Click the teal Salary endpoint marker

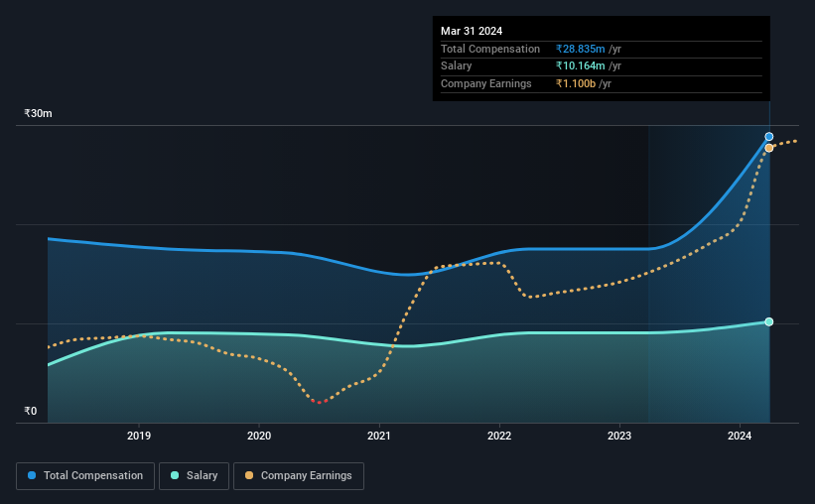(x=768, y=321)
